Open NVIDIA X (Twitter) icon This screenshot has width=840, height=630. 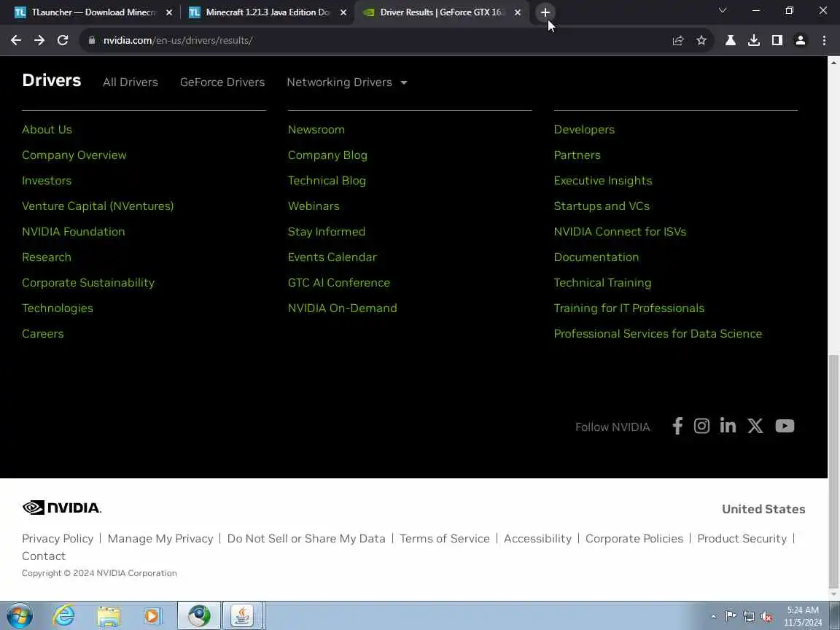coord(755,426)
